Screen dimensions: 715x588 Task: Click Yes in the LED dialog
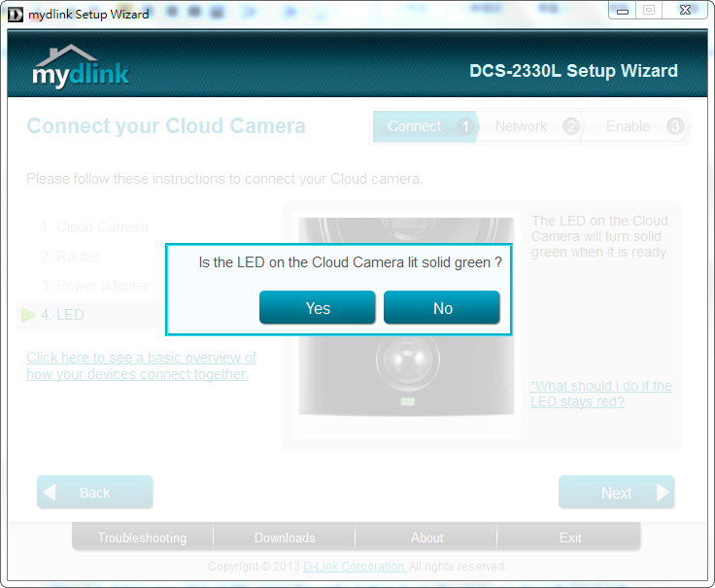point(317,308)
